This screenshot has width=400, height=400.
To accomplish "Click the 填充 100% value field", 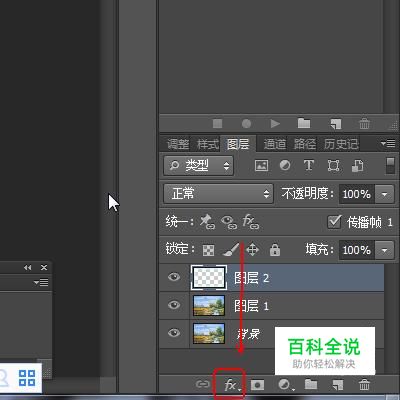I will pos(357,250).
